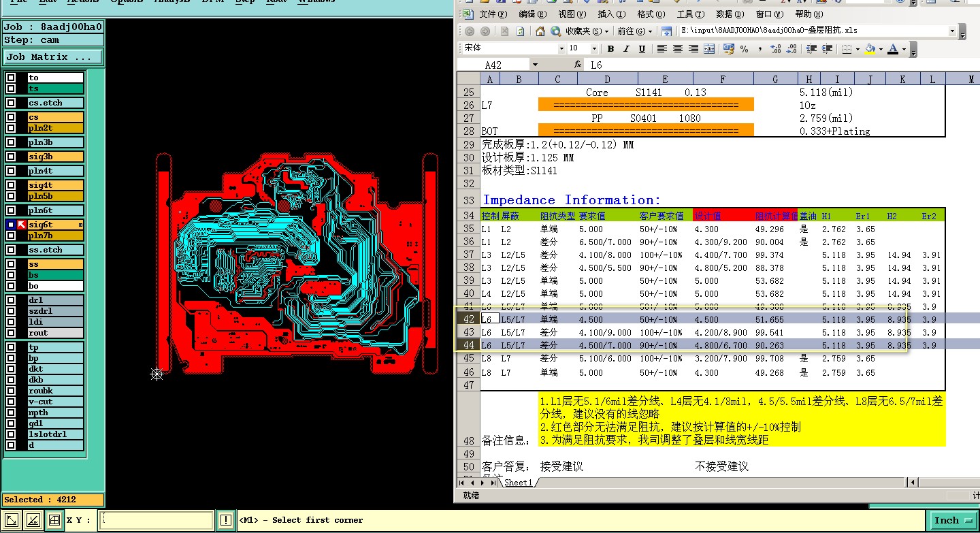Center align cell text
Image resolution: width=980 pixels, height=533 pixels.
point(678,49)
